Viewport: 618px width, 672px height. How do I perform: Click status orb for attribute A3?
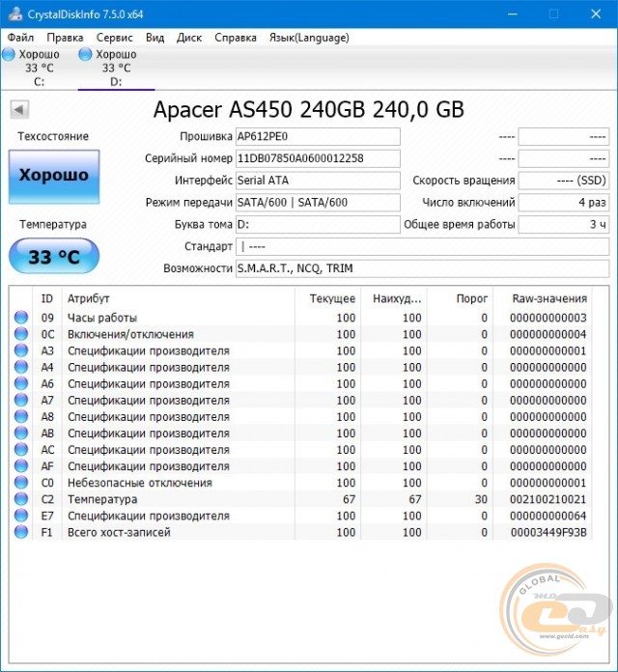click(21, 350)
